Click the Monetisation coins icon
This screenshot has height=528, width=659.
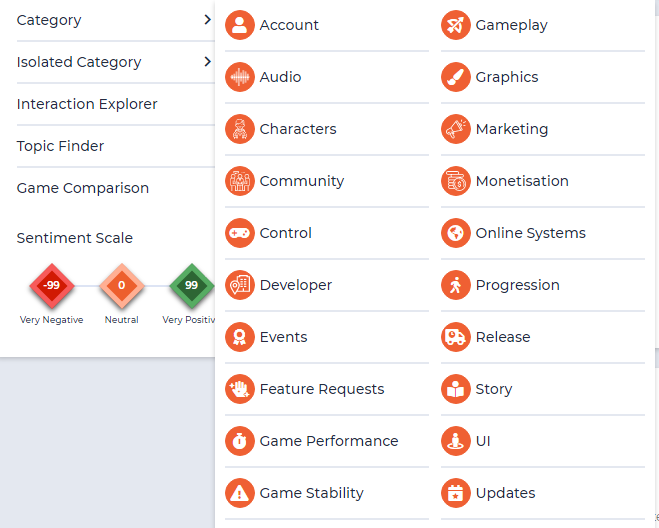tap(456, 181)
